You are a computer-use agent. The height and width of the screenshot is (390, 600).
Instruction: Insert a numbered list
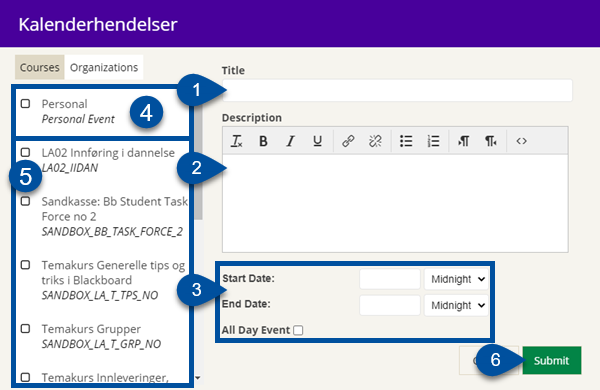(x=433, y=141)
